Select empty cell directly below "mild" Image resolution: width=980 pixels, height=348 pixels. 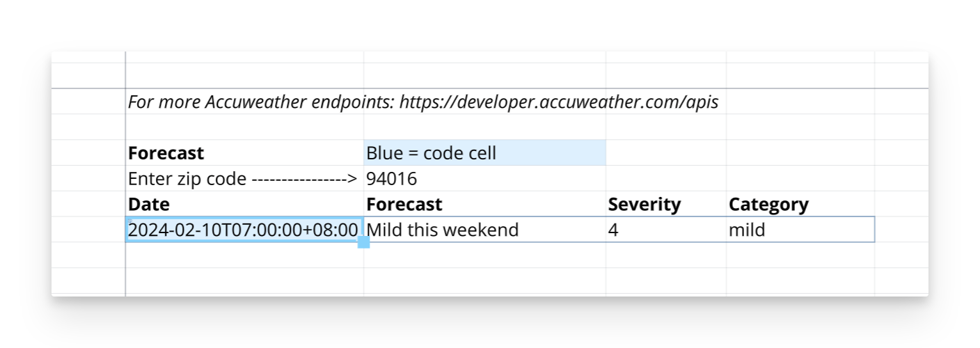[800, 255]
